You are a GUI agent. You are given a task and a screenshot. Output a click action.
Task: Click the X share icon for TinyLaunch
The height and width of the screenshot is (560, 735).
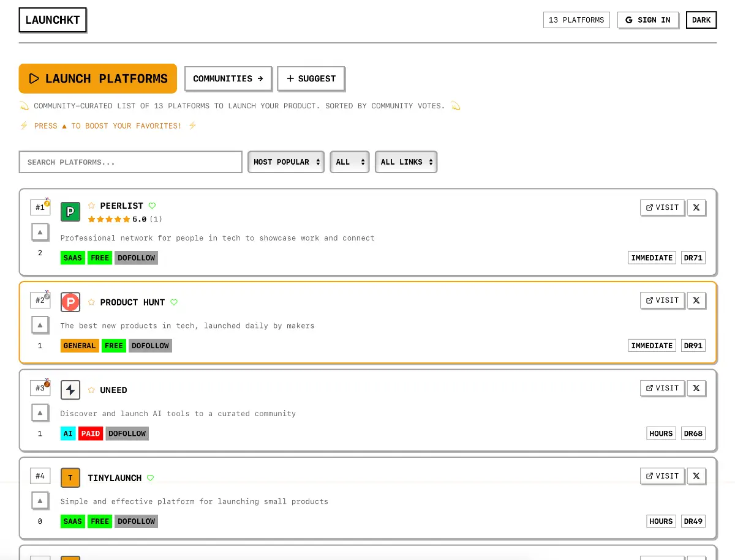696,476
